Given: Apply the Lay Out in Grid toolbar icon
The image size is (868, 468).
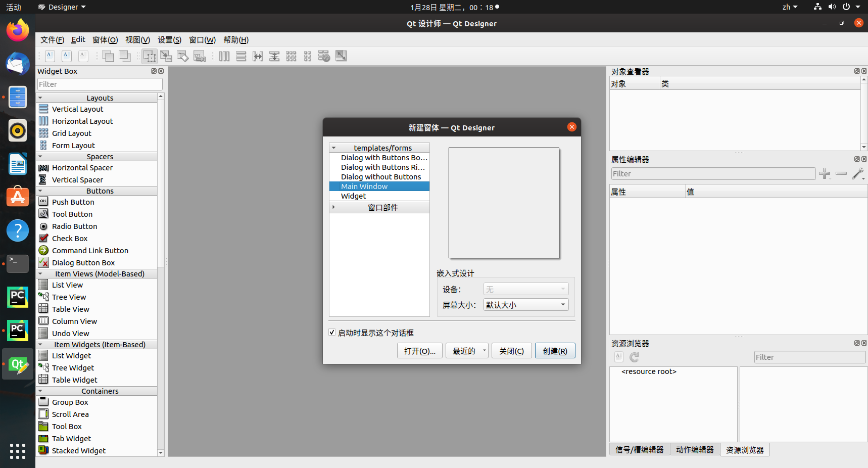Looking at the screenshot, I should pos(291,56).
